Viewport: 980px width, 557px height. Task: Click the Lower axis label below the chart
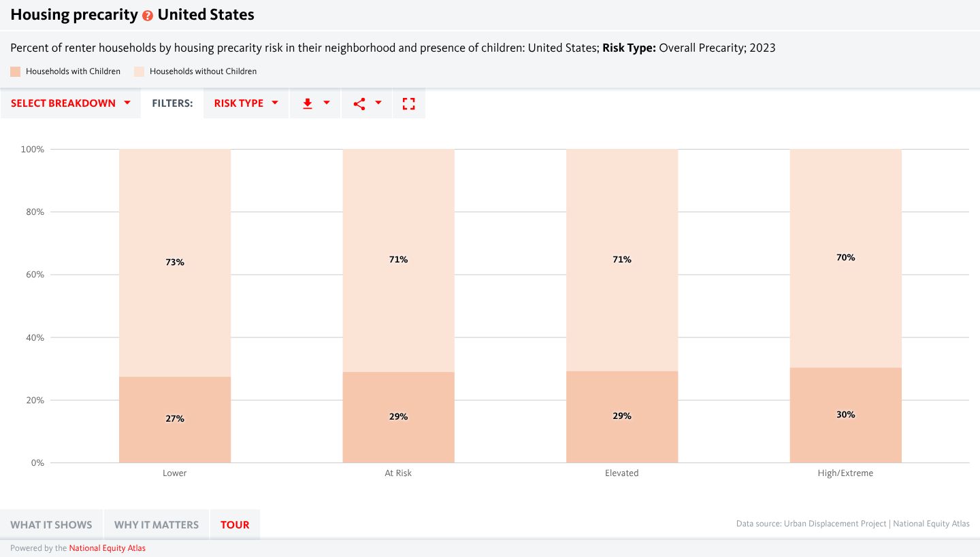point(175,473)
